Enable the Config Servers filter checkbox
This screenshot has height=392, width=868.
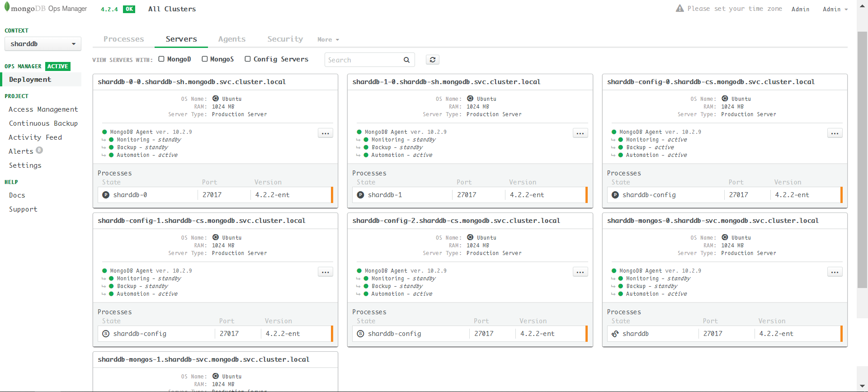click(248, 59)
